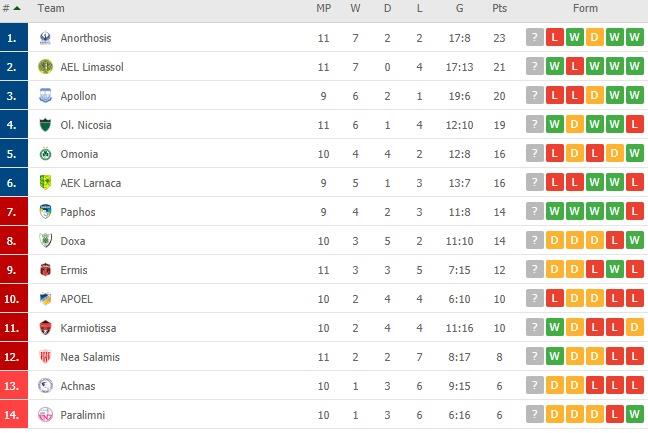Click the Team column header
Screen dimensions: 648x433
point(51,8)
